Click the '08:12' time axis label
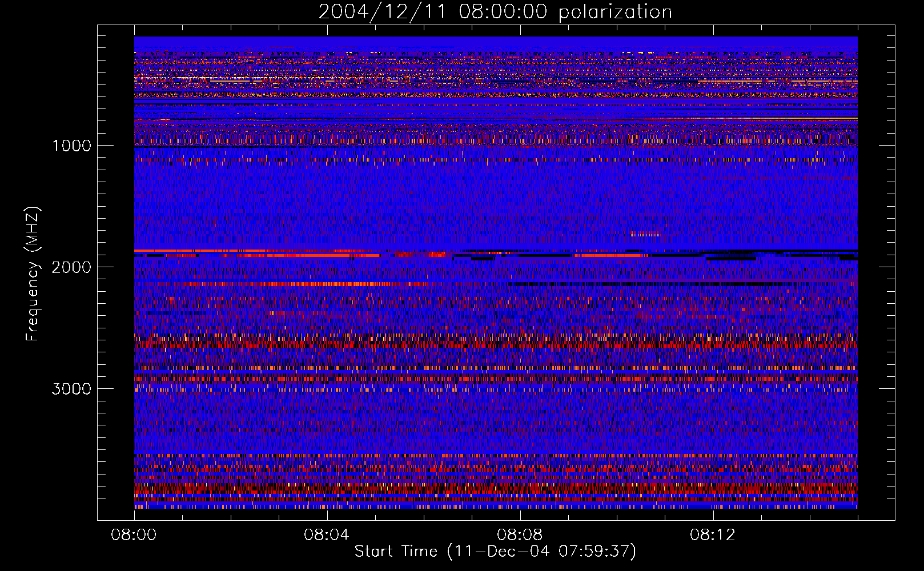This screenshot has width=924, height=571. (713, 535)
